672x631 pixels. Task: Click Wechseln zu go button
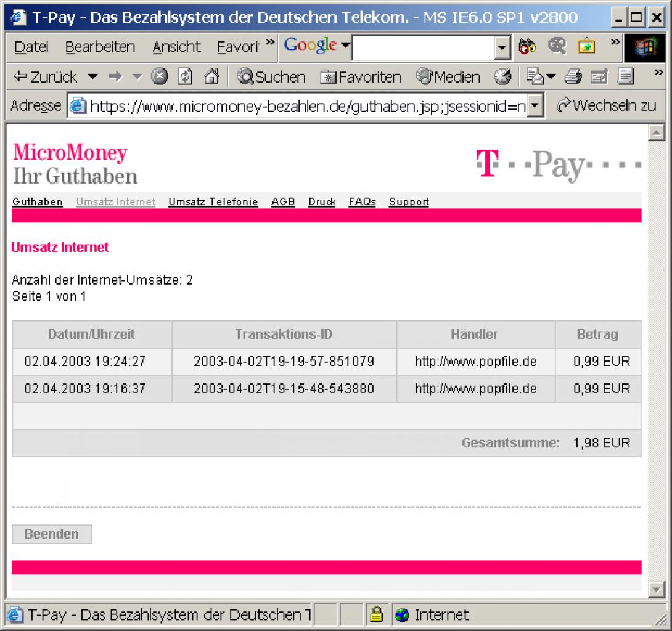pyautogui.click(x=606, y=105)
